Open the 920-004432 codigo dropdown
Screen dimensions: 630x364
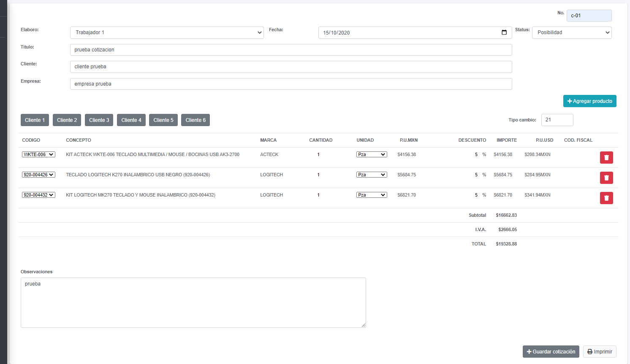point(38,195)
